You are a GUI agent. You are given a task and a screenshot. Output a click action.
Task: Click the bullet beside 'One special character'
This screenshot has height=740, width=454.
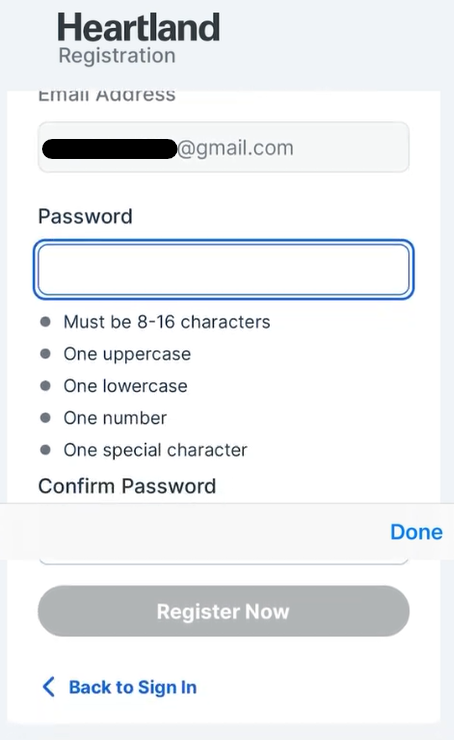tap(45, 450)
